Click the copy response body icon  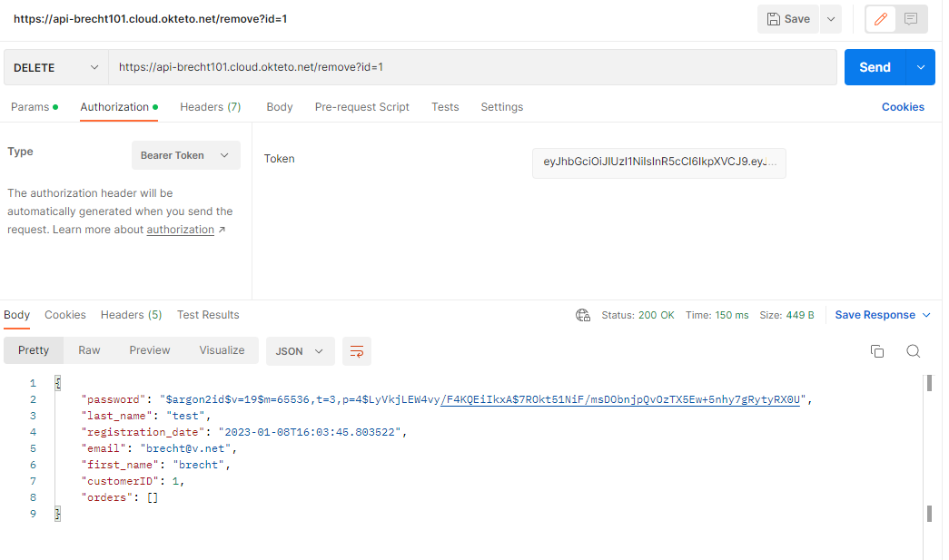[x=876, y=350]
